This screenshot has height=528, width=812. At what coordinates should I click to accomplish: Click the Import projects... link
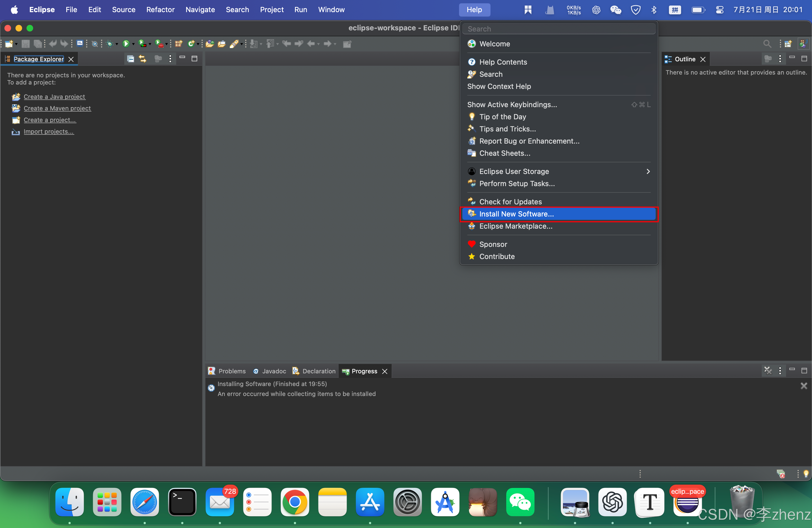tap(48, 131)
